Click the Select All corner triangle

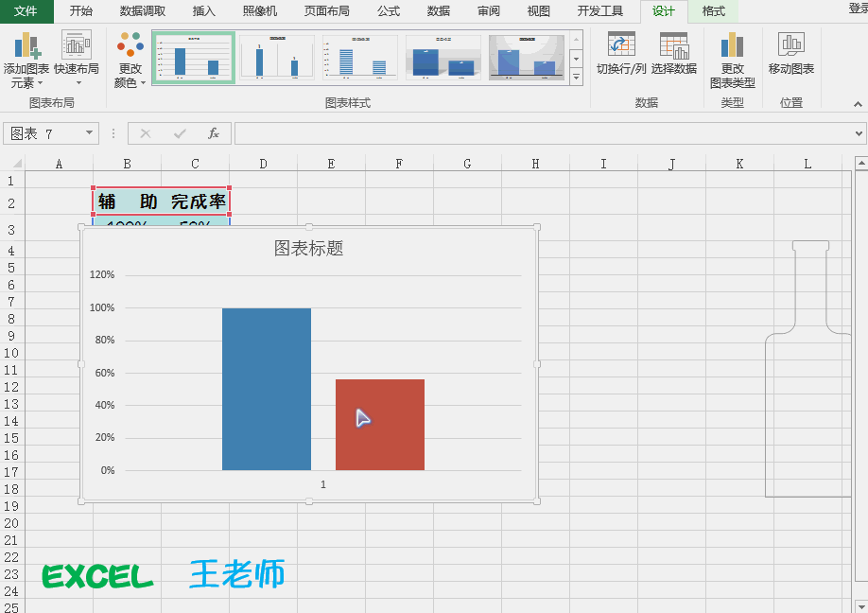pyautogui.click(x=17, y=164)
